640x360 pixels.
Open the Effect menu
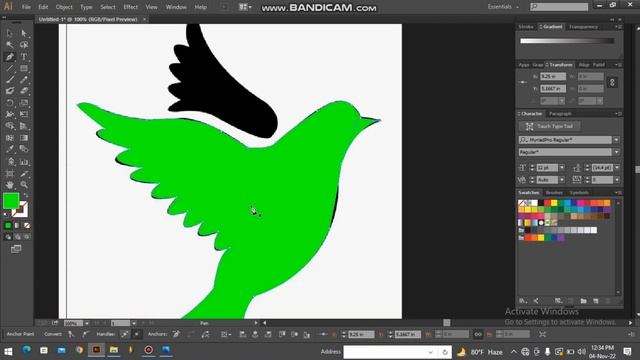131,7
